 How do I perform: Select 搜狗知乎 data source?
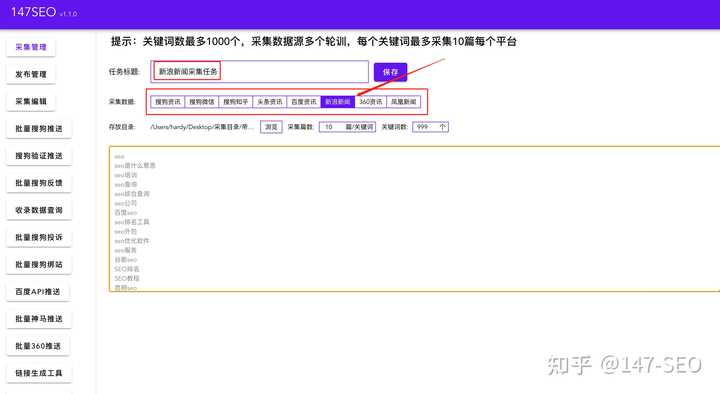click(x=236, y=101)
